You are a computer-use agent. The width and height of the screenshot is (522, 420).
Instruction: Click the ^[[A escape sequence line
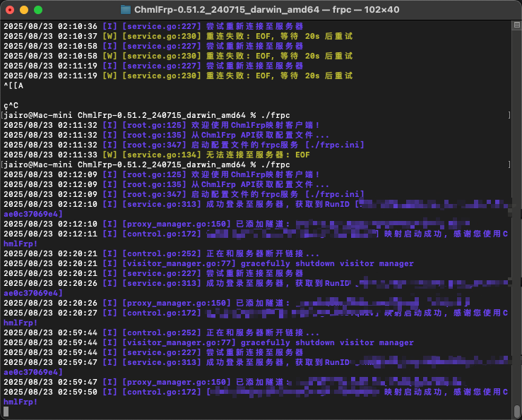[x=14, y=85]
